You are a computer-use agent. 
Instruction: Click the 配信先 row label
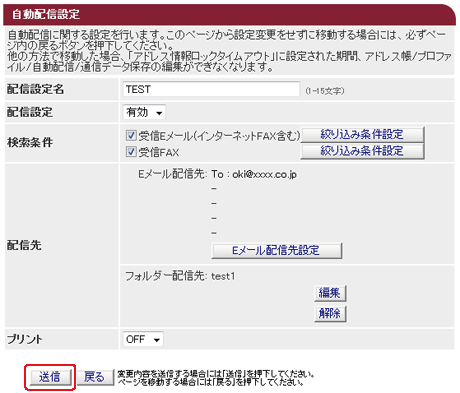coord(24,246)
